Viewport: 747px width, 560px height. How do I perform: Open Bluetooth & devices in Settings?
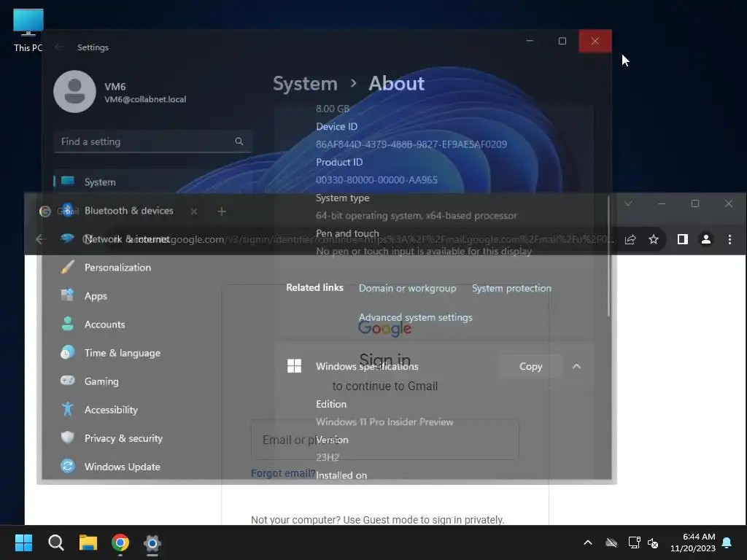pyautogui.click(x=152, y=211)
